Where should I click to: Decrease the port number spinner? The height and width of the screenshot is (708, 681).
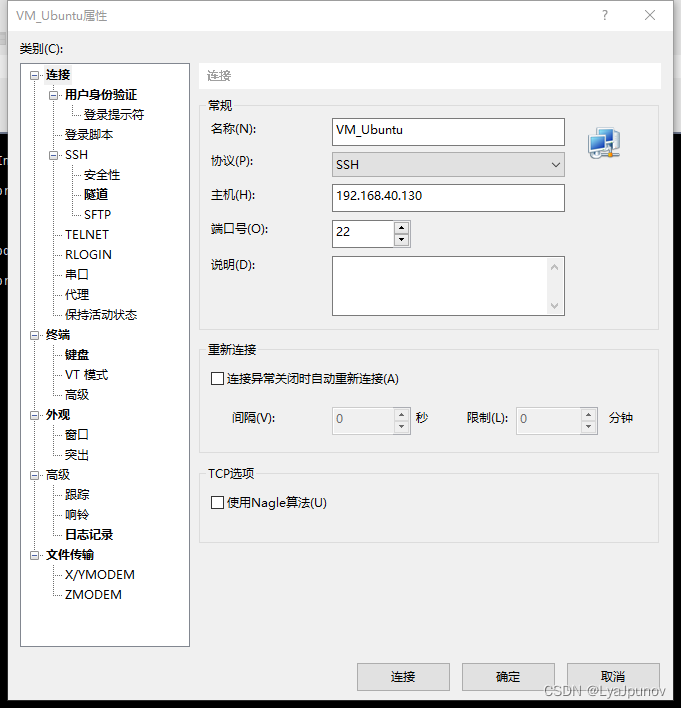[401, 240]
